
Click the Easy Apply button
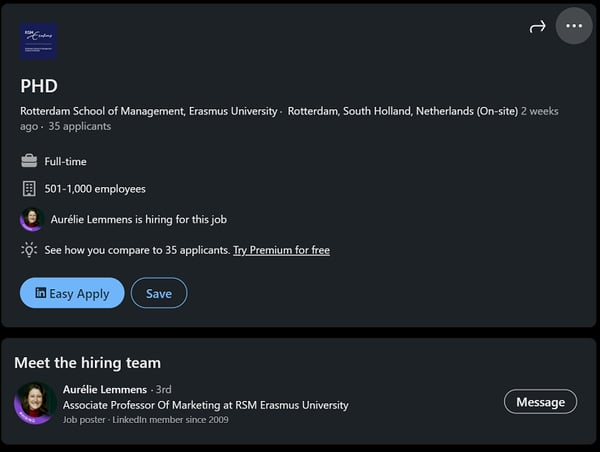72,293
